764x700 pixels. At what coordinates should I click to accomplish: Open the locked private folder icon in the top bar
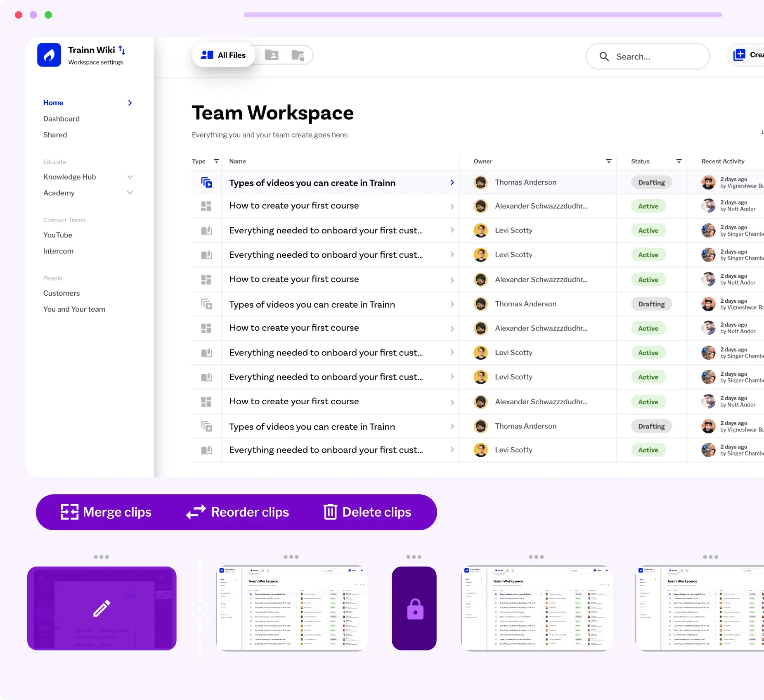click(298, 55)
